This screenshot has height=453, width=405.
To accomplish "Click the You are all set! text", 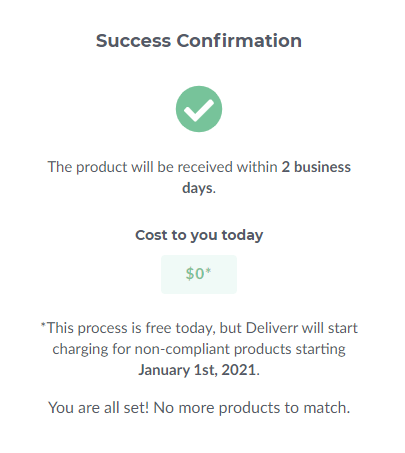I will (x=99, y=407).
